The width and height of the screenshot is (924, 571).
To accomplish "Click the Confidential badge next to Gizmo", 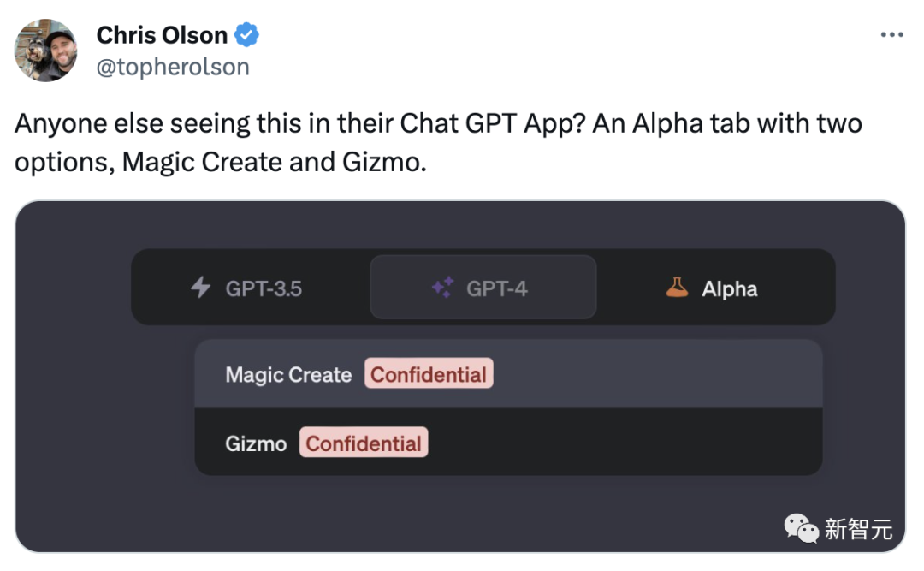I will 364,443.
